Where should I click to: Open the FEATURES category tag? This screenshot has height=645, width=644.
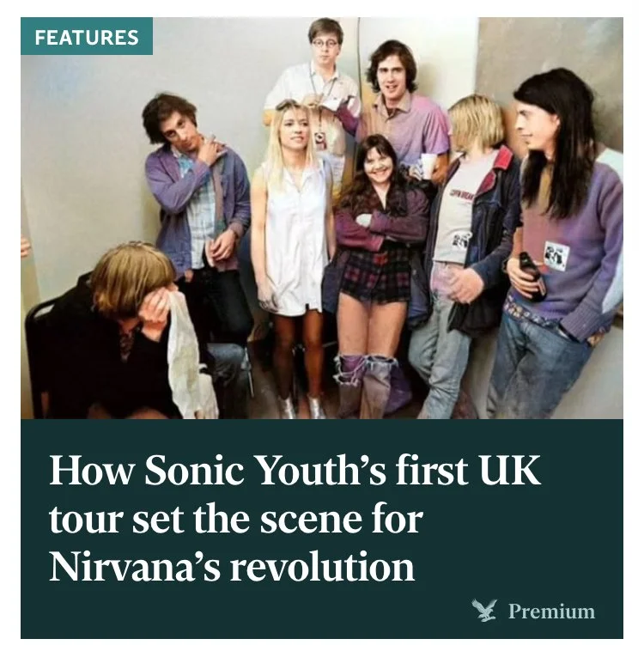[x=87, y=37]
